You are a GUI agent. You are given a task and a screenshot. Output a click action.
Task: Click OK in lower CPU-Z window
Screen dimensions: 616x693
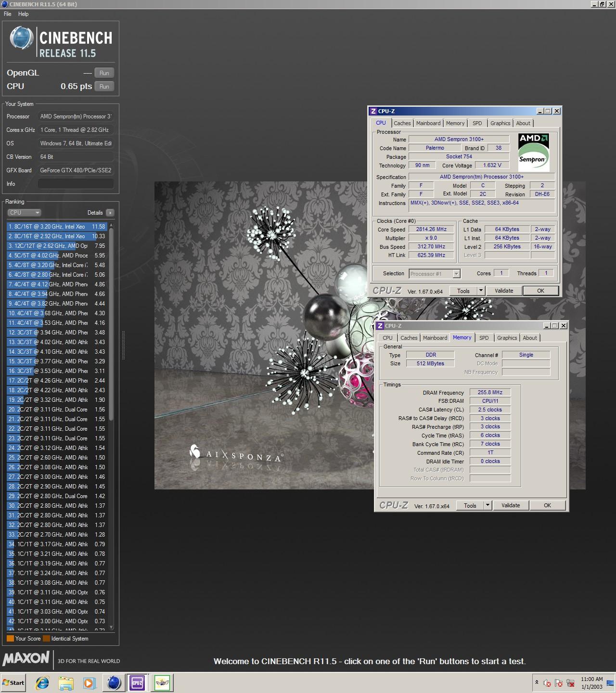click(x=547, y=505)
